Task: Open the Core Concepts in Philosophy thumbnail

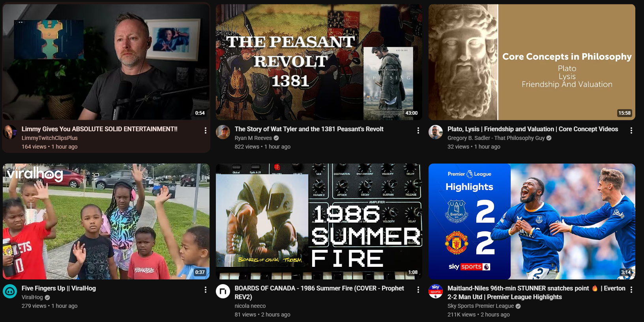Action: 532,62
